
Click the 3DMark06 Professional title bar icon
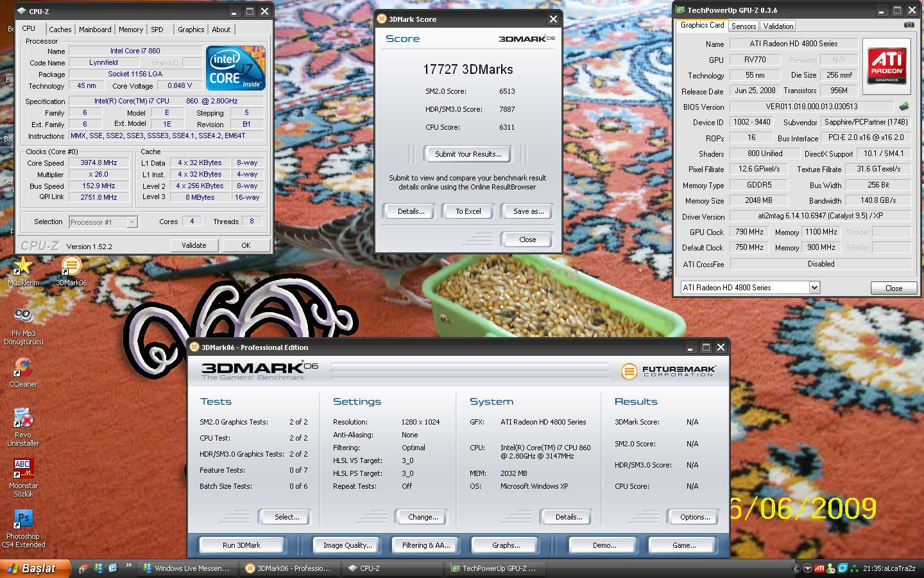pyautogui.click(x=195, y=347)
